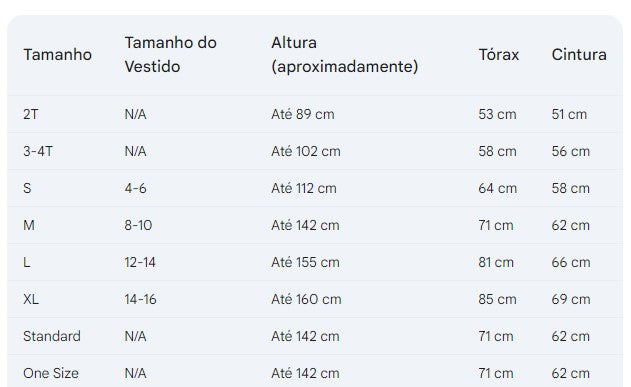Image resolution: width=631 pixels, height=387 pixels.
Task: Select the 14-16 dress size cell
Action: pos(140,299)
